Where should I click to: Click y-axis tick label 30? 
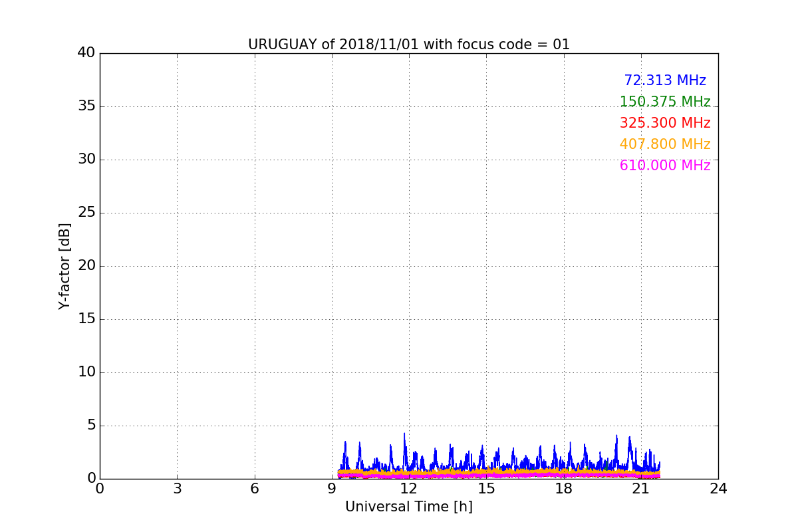coord(86,159)
